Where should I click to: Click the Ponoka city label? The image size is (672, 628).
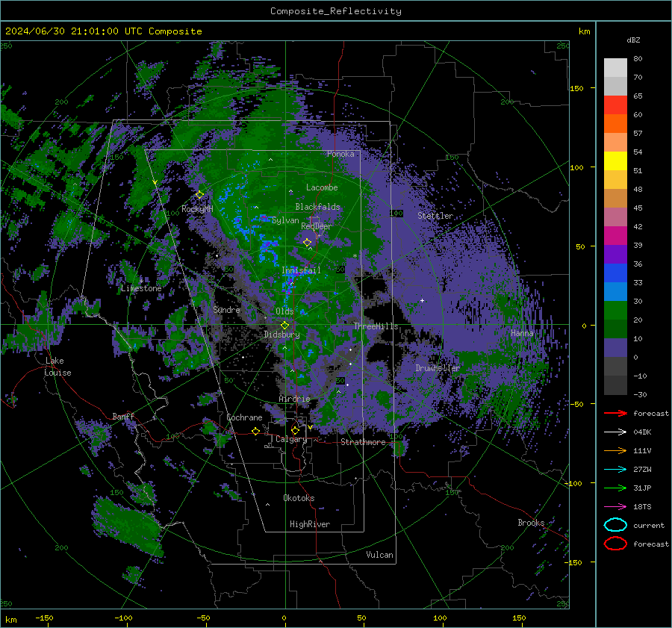click(340, 154)
